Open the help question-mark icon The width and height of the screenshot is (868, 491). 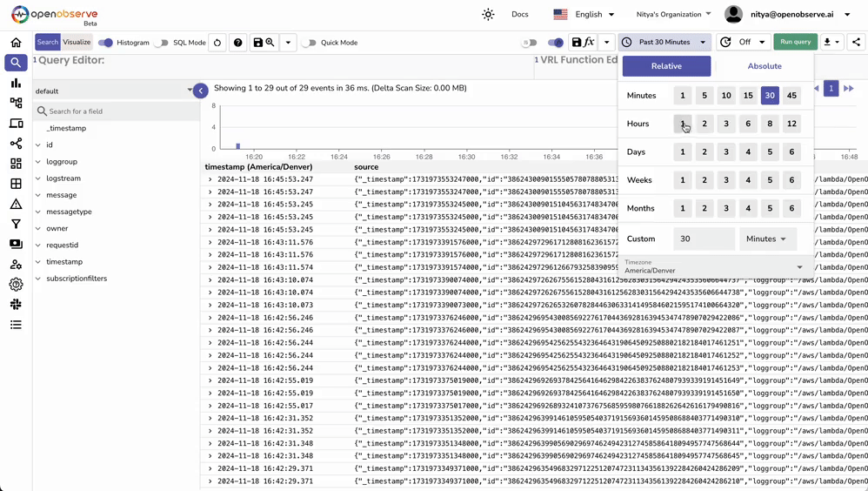(237, 43)
